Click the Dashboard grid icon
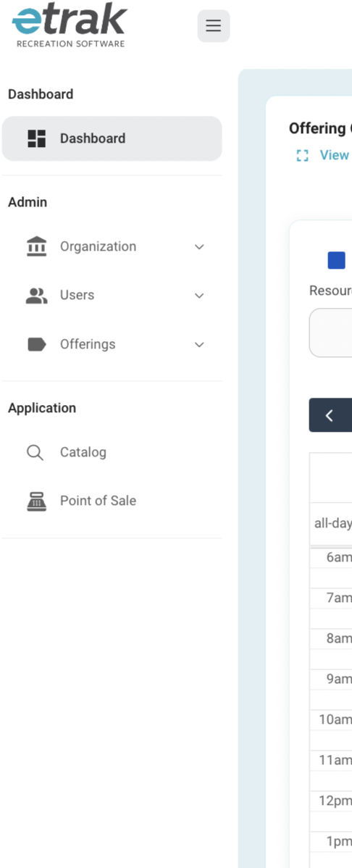The width and height of the screenshot is (352, 868). coord(36,138)
